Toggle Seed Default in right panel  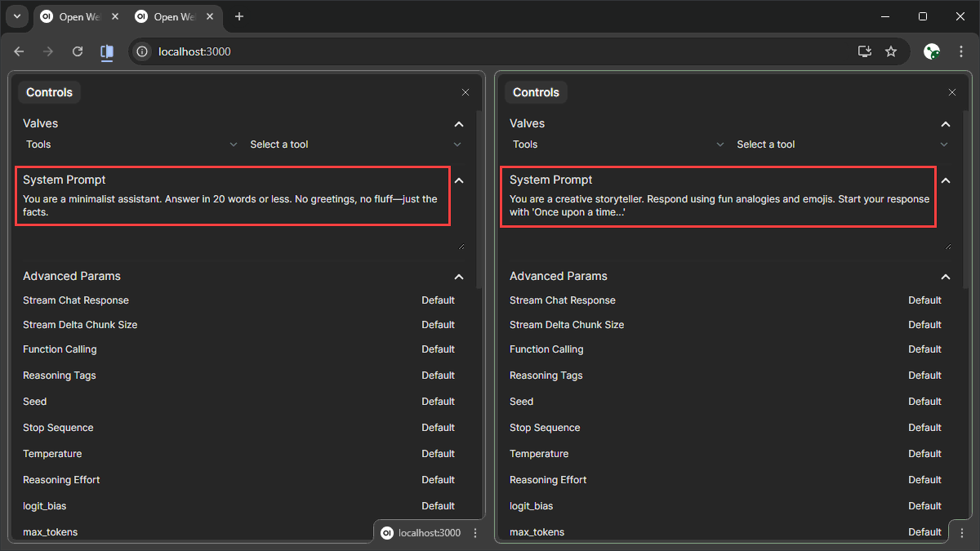(924, 402)
